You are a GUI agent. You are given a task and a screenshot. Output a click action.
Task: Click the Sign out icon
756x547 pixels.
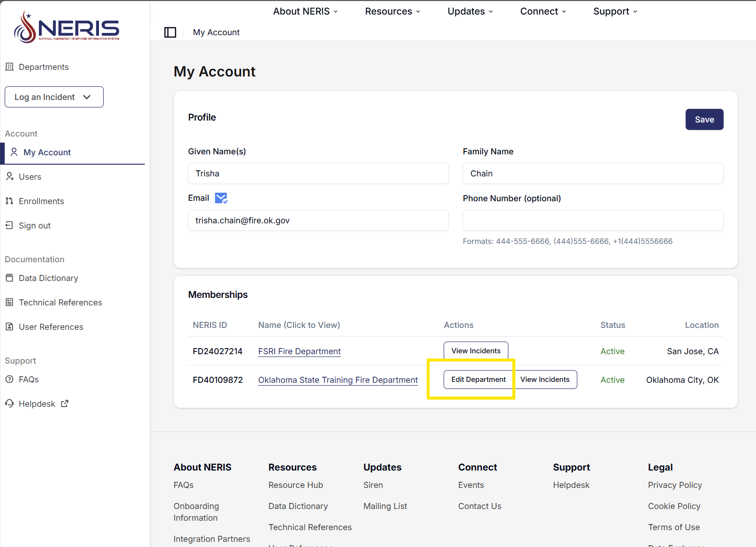click(9, 226)
